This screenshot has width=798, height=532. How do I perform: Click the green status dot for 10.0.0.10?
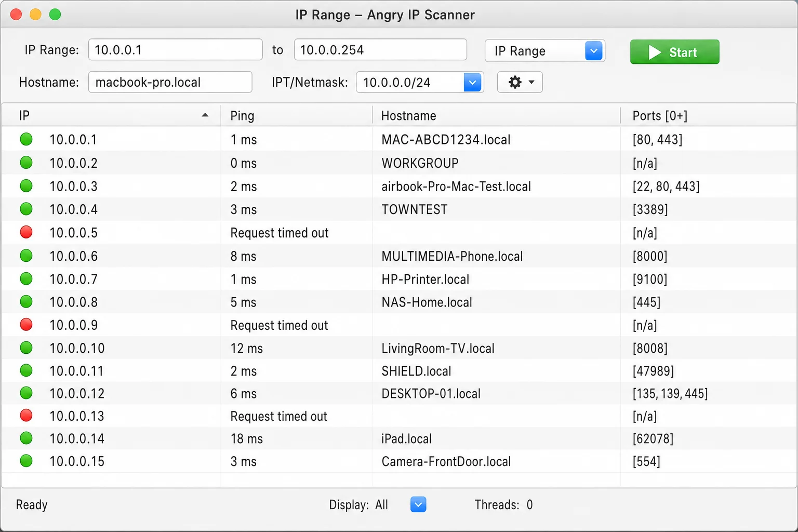click(26, 348)
